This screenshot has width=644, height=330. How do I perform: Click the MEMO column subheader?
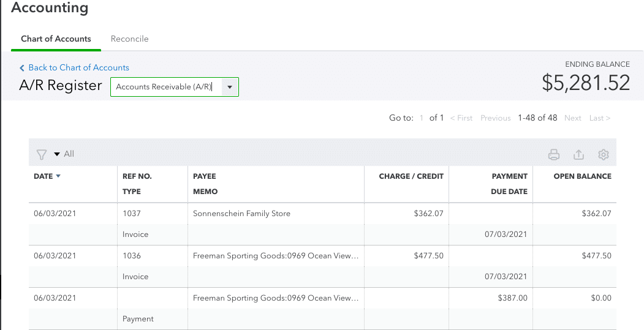pyautogui.click(x=205, y=192)
